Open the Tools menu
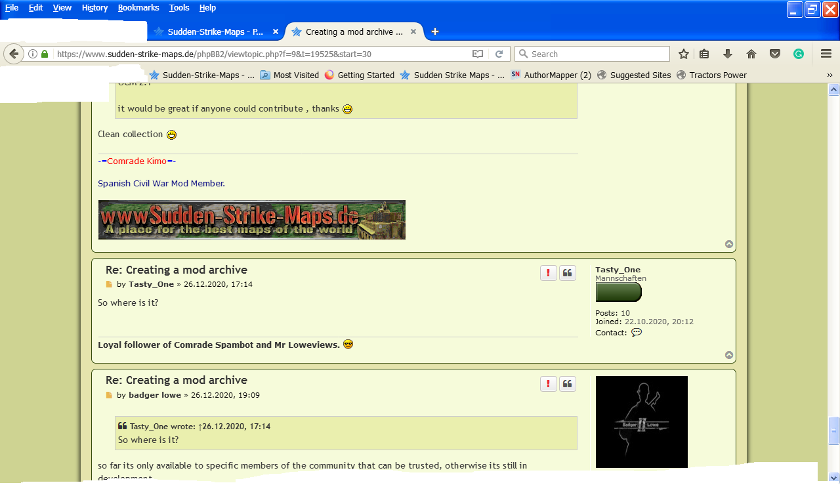The image size is (840, 504). pos(179,8)
